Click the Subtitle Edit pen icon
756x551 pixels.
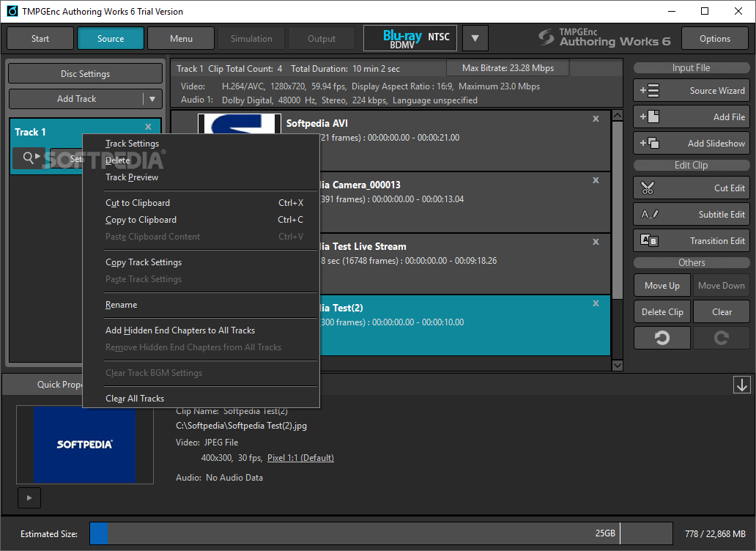coord(650,214)
